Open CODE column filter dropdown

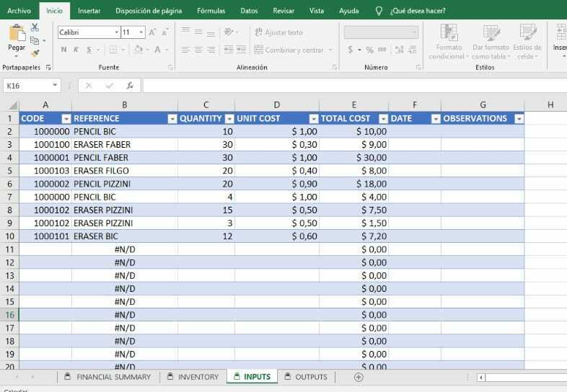pos(66,118)
